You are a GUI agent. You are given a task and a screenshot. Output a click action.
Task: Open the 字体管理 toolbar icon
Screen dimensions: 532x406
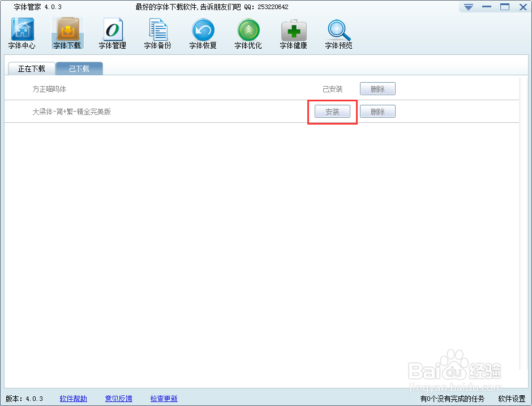(112, 33)
